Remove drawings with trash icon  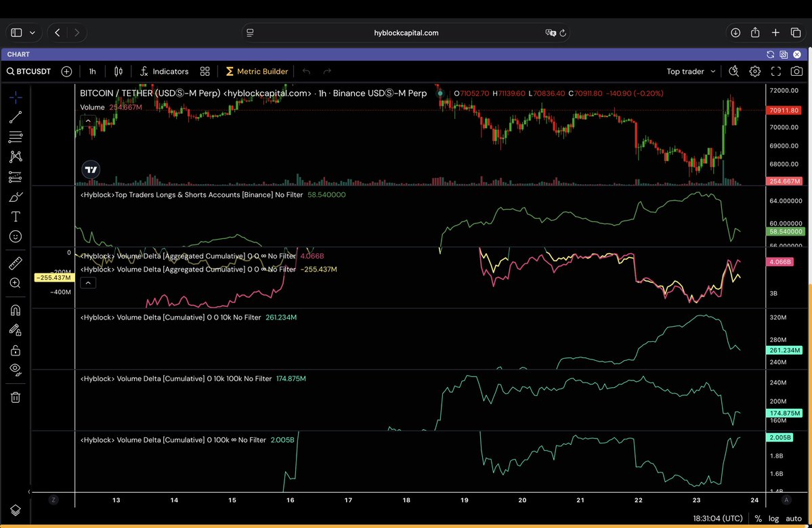click(16, 397)
